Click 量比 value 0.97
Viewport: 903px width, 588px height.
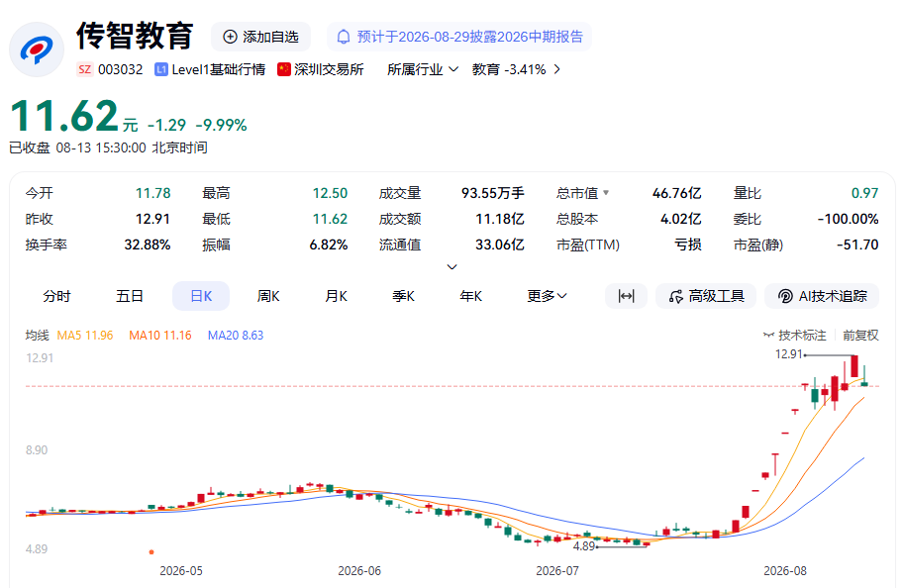tap(865, 193)
